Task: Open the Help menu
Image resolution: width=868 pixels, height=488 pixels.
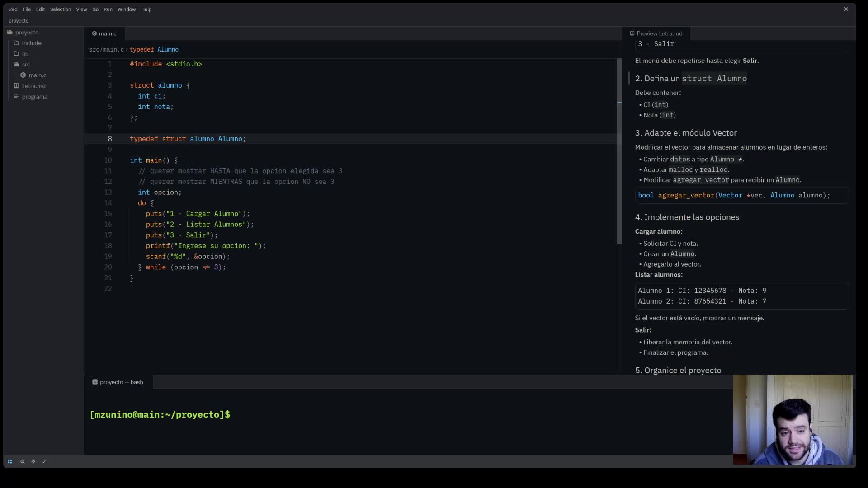Action: coord(146,9)
